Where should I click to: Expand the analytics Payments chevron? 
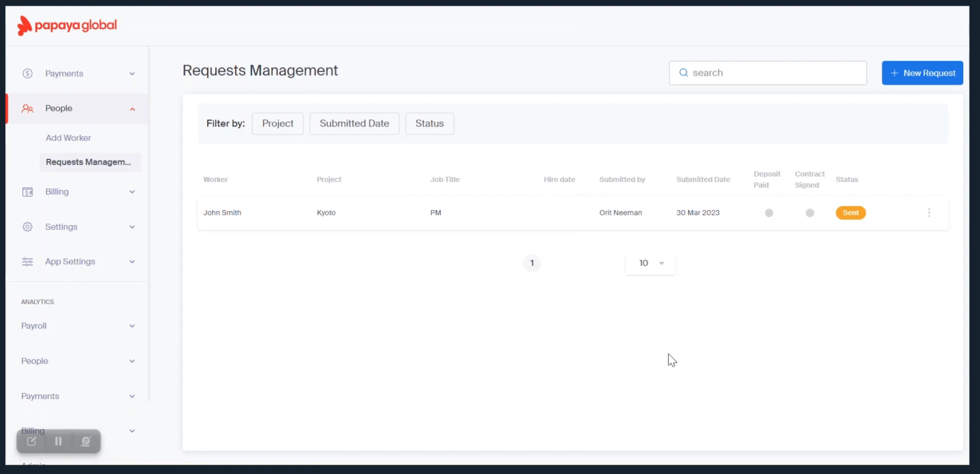[132, 396]
